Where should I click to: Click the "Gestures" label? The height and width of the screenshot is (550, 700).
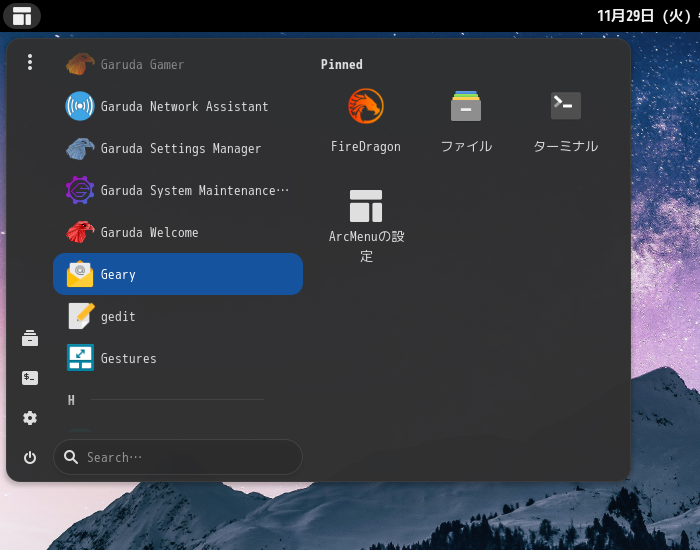click(x=129, y=358)
